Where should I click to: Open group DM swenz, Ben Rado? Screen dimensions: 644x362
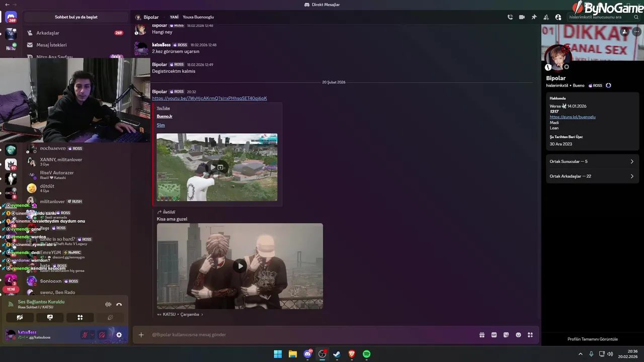tap(75, 293)
